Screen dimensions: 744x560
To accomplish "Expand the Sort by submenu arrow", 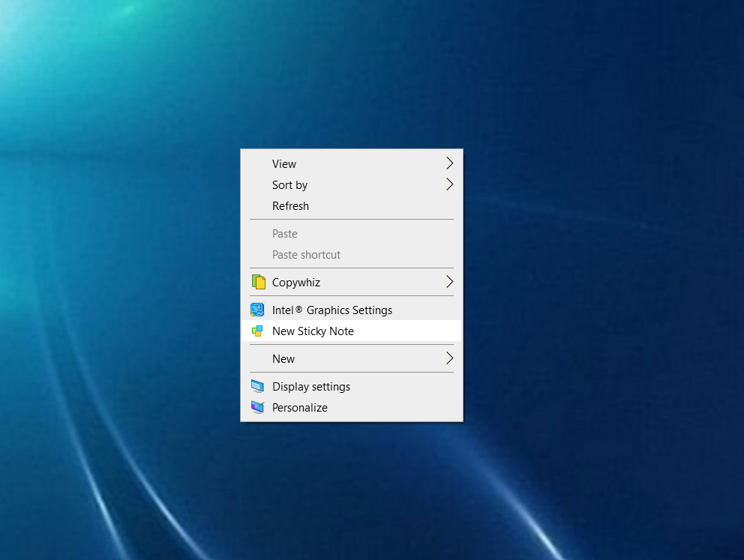I will (x=449, y=184).
